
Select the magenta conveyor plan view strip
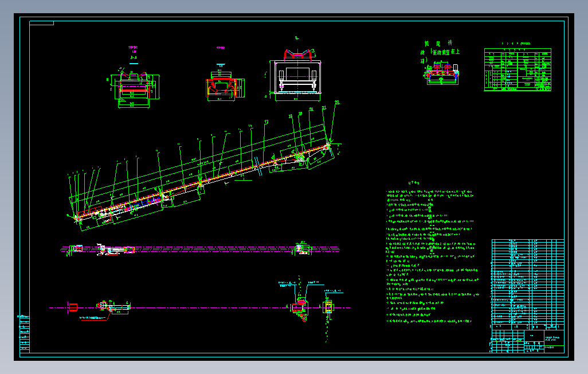(200, 250)
